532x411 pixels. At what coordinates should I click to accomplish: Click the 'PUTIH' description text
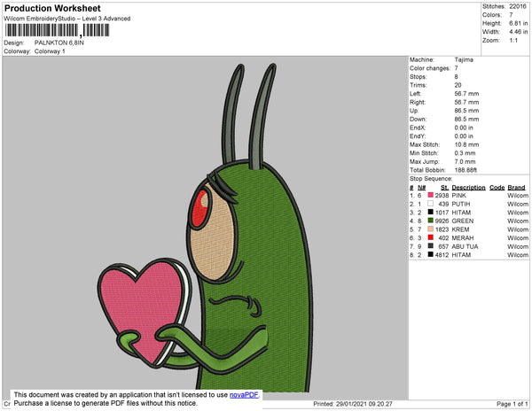[x=461, y=204]
